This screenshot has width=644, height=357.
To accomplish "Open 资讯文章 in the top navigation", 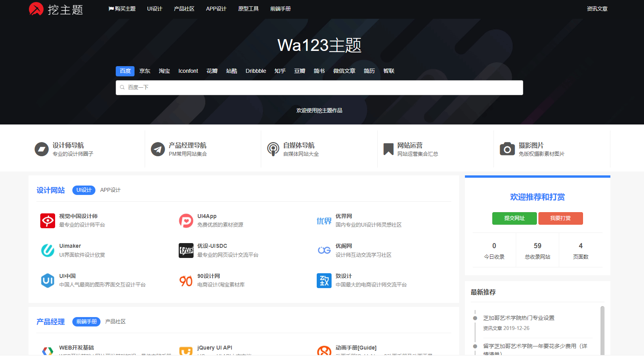I will coord(597,9).
